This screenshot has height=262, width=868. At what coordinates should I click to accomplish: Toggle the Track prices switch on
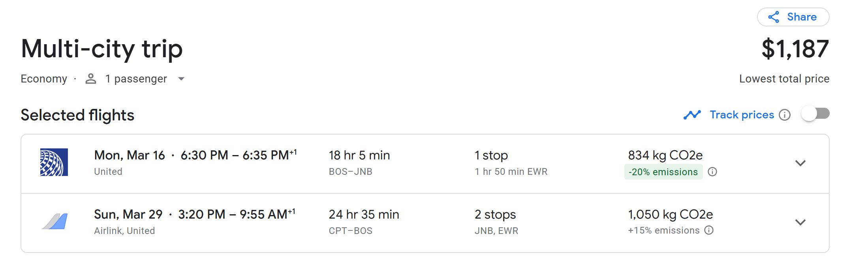coord(815,114)
